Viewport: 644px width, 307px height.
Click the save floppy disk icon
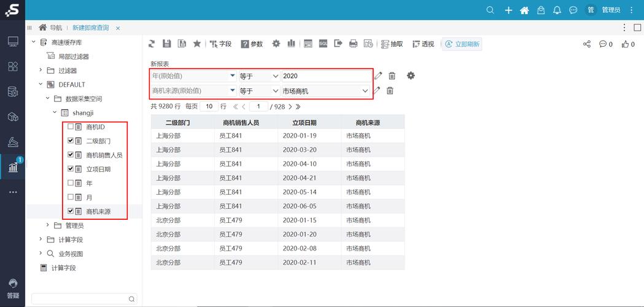tap(167, 44)
